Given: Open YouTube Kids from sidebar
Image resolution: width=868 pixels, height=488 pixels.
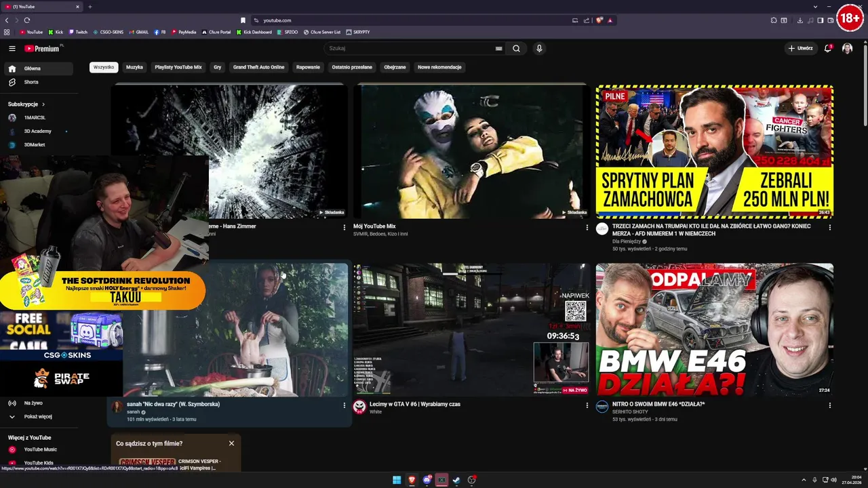Looking at the screenshot, I should pyautogui.click(x=38, y=463).
